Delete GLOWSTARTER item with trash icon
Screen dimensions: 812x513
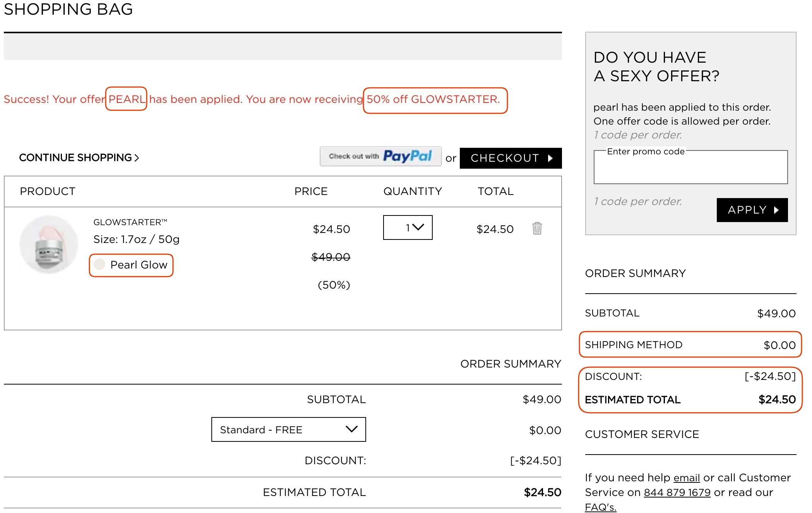(537, 228)
